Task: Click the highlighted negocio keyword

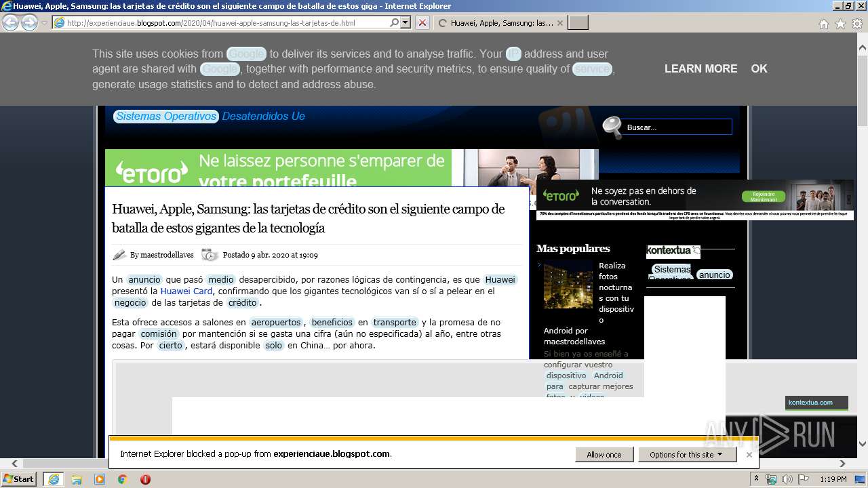Action: pos(130,302)
